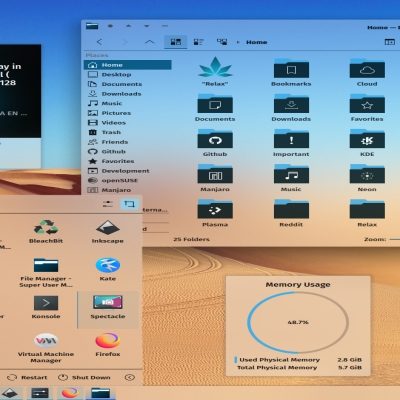Switch to Details view mode
Screen dimensions: 400x400
pyautogui.click(x=222, y=42)
